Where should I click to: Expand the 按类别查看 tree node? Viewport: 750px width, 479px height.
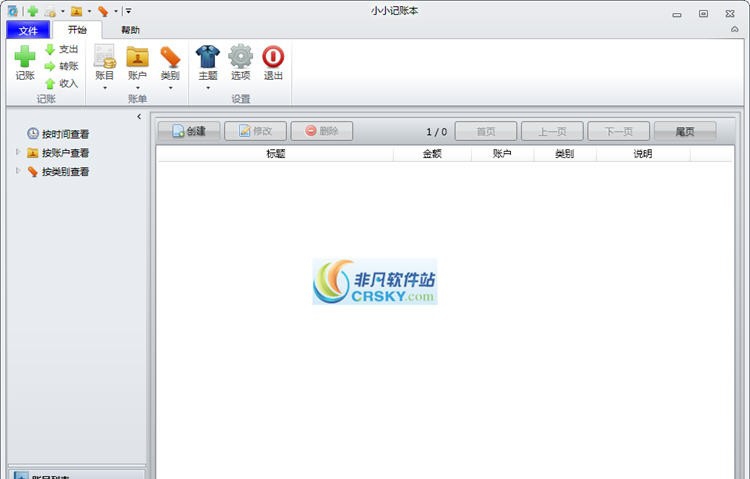coord(18,172)
